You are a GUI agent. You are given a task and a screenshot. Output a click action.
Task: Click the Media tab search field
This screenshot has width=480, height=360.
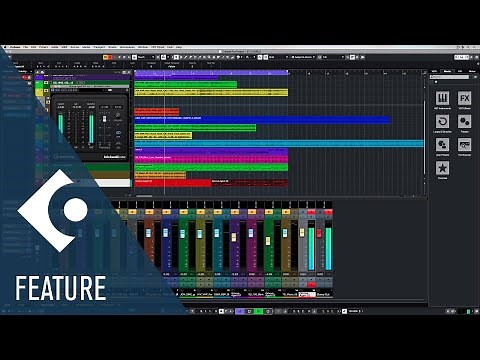(450, 77)
